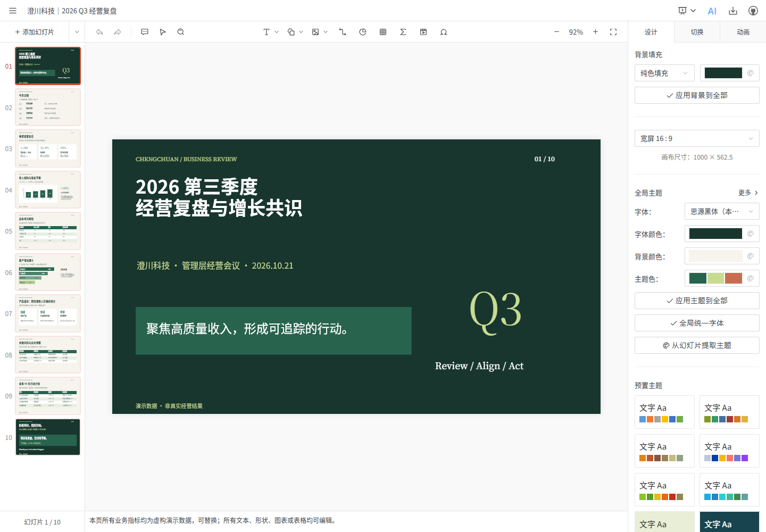Expand the shape tool dropdown arrow
The width and height of the screenshot is (766, 532).
point(301,32)
